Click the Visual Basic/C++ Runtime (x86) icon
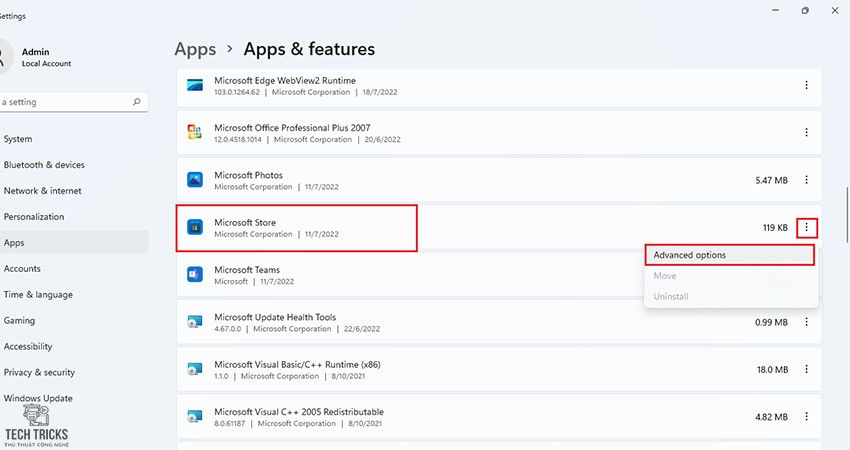850x450 pixels. pos(195,369)
